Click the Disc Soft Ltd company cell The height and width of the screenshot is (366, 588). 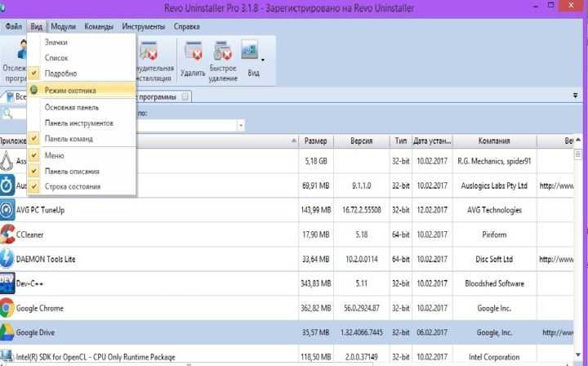[x=494, y=259]
